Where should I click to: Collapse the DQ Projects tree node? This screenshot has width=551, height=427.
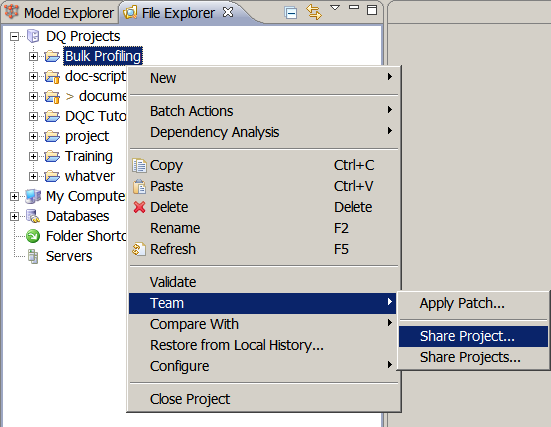(x=14, y=36)
